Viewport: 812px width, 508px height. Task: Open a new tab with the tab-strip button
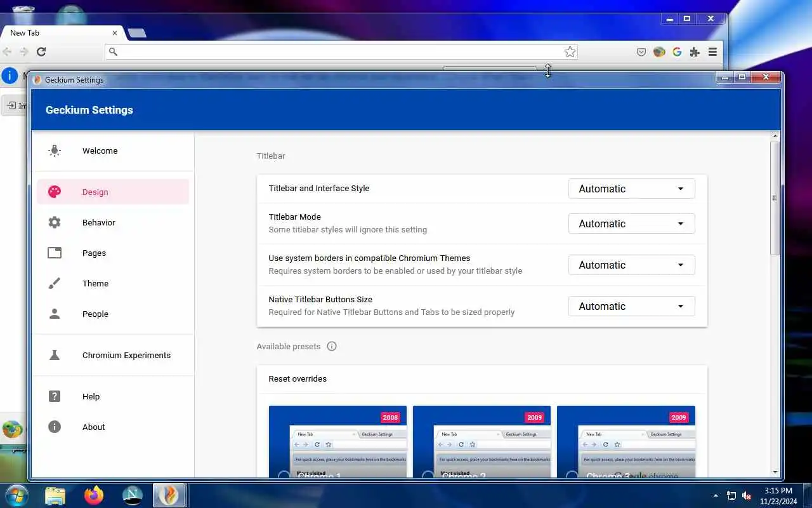point(136,33)
